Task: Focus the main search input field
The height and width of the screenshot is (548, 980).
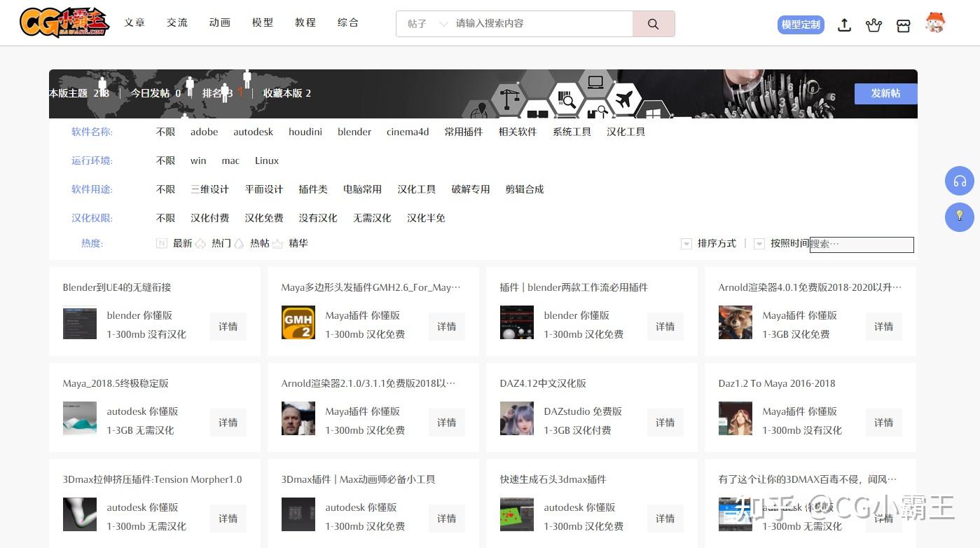Action: [x=541, y=24]
